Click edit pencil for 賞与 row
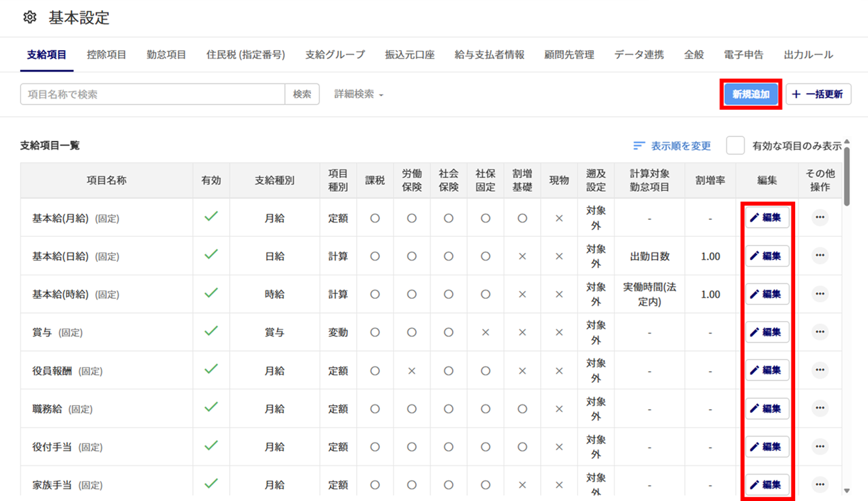The image size is (868, 501). click(x=755, y=332)
